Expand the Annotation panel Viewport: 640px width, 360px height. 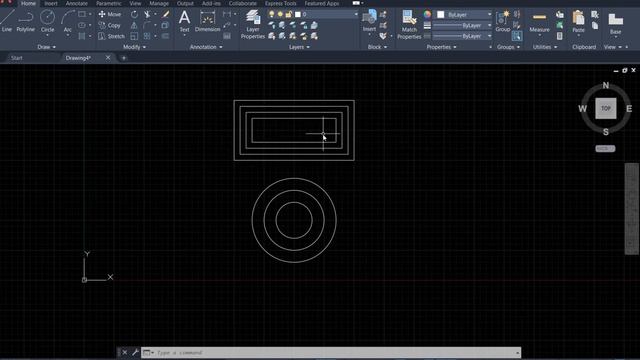point(206,47)
